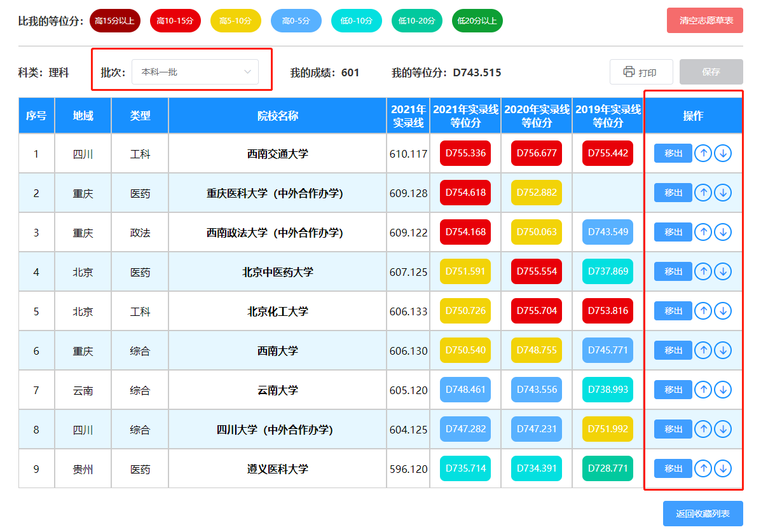Click 遵义医科大学 school name
Viewport: 761px width, 532px height.
coord(278,469)
